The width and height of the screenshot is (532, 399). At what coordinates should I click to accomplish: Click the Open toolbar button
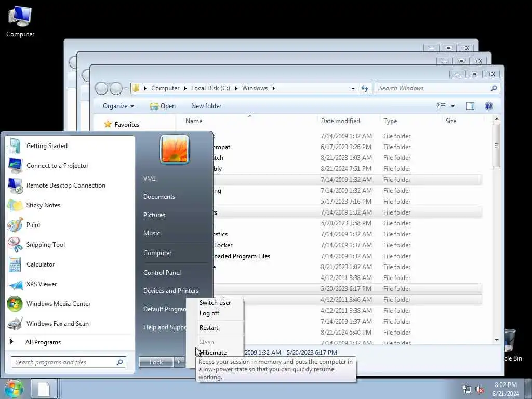163,106
